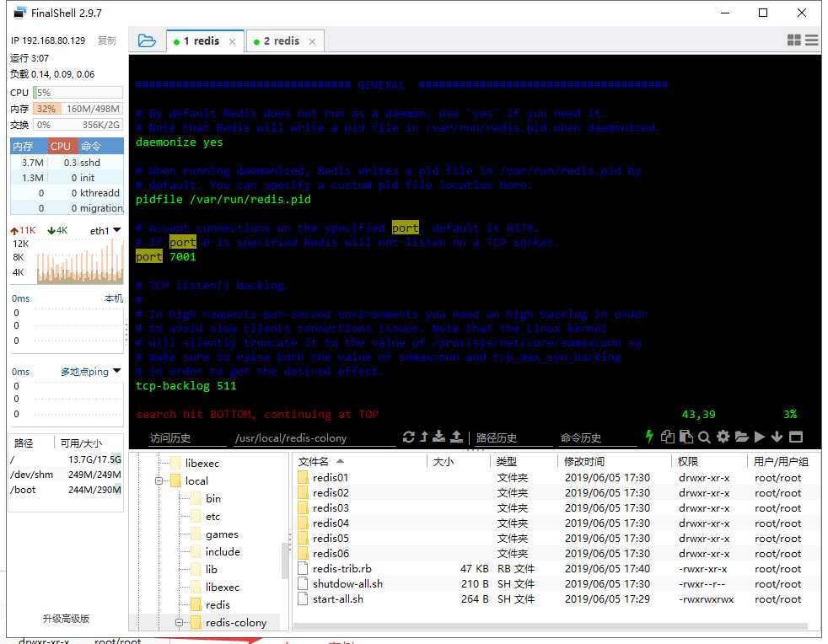Sort file list by 修改时间 column

(614, 462)
